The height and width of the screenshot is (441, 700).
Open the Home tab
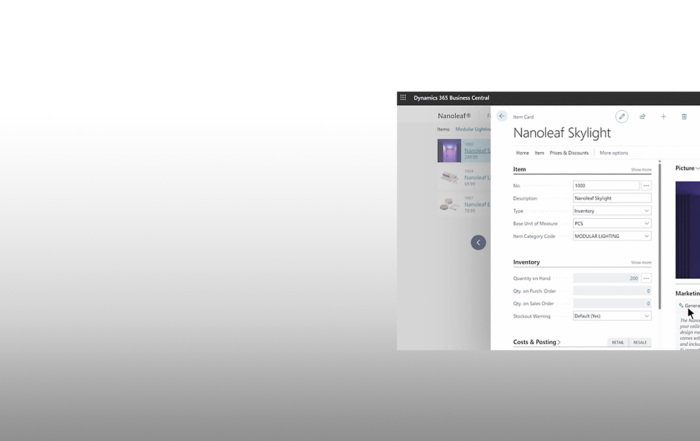point(522,153)
